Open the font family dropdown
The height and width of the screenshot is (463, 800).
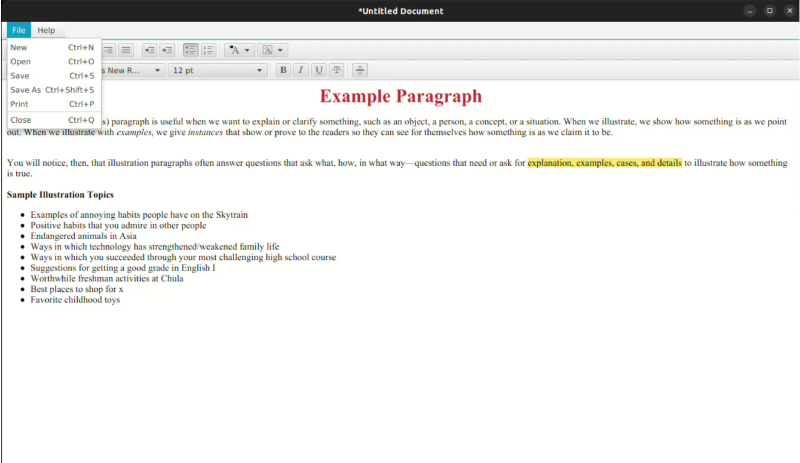132,70
